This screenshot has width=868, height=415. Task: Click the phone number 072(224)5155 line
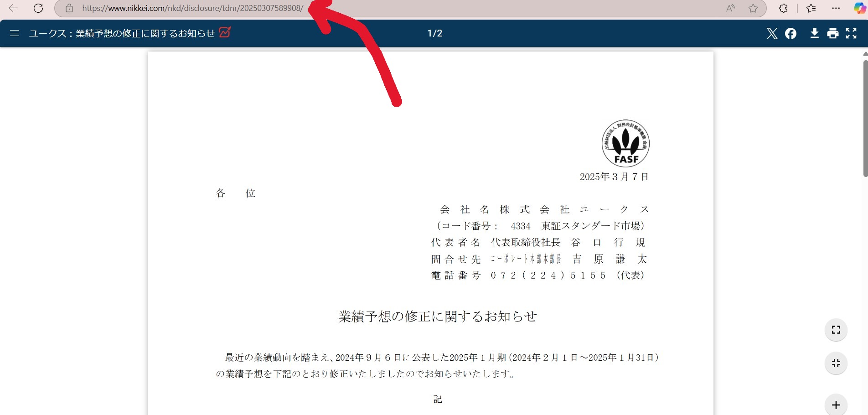(x=538, y=275)
